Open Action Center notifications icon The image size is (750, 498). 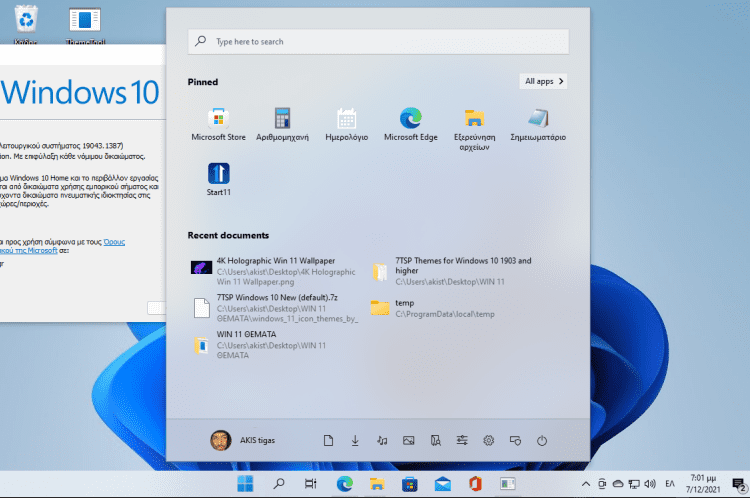click(739, 485)
